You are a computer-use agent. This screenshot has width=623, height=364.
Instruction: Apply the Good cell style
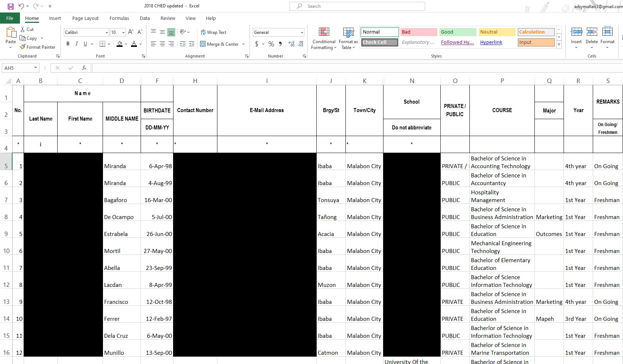(458, 32)
